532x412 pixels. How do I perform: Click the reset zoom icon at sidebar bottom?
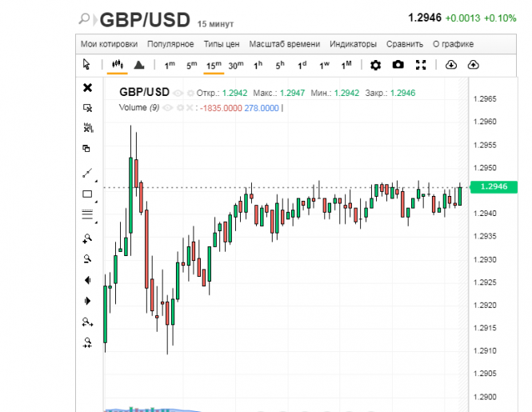(87, 342)
